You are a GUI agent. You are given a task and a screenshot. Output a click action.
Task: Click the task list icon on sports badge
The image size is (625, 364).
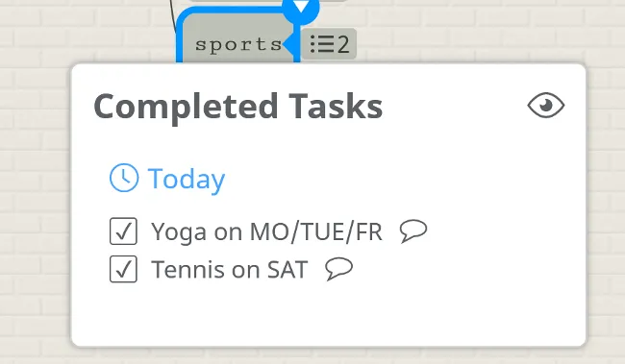(322, 44)
